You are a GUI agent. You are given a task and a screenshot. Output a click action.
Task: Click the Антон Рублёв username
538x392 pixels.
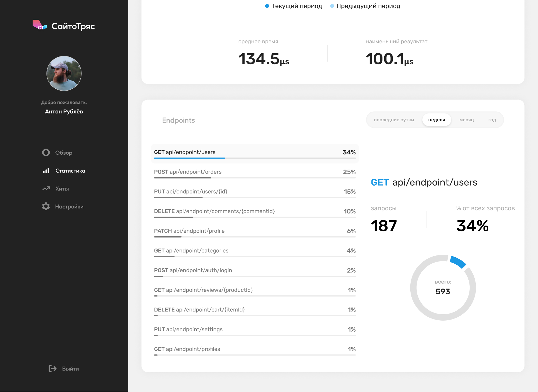click(x=64, y=111)
